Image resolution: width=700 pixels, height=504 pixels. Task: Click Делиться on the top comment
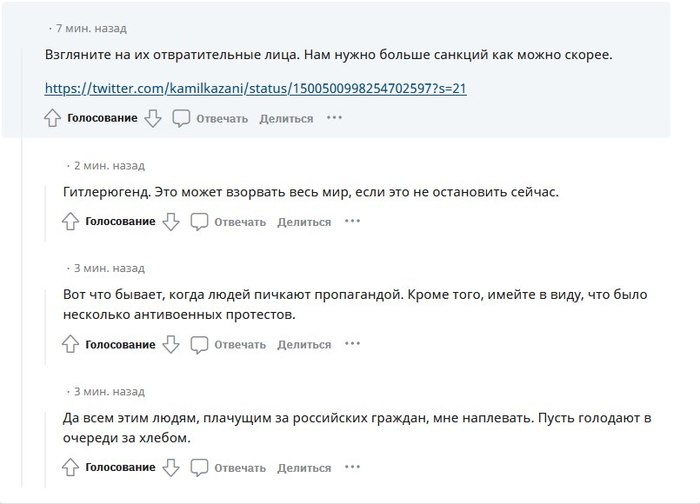point(286,118)
